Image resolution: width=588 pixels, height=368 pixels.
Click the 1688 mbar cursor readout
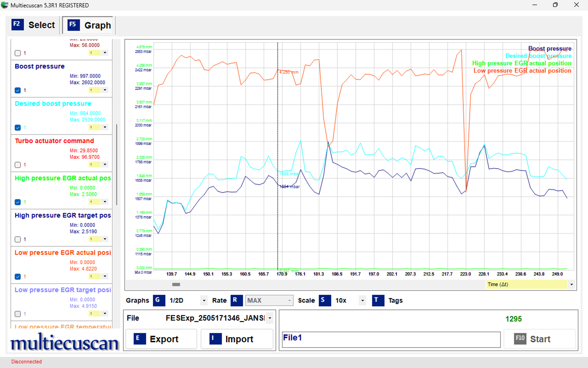tap(289, 174)
